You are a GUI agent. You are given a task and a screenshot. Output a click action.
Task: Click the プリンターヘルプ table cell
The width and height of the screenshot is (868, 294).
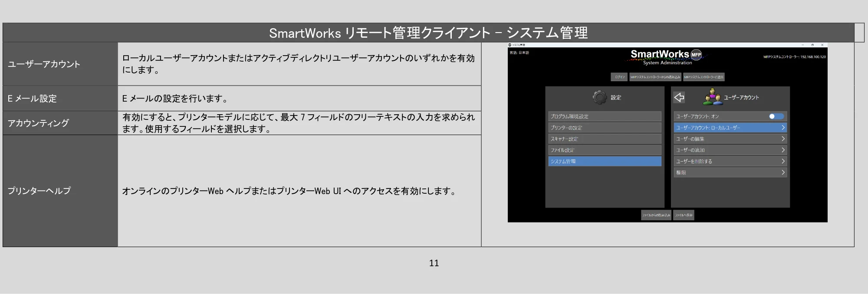(60, 191)
